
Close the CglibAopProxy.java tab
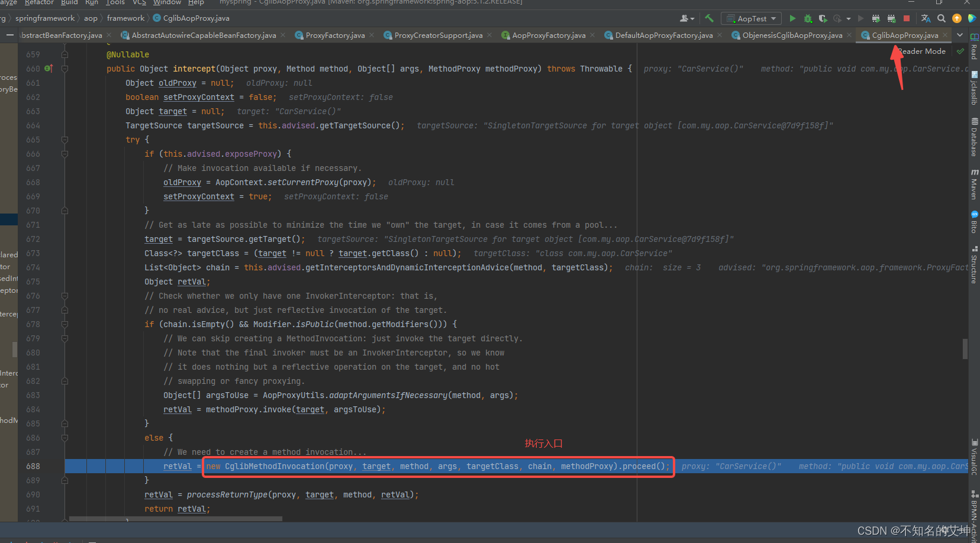pos(945,35)
